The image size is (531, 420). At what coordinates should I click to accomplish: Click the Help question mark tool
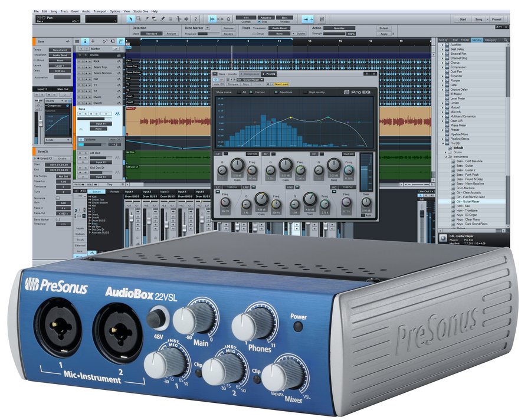195,19
